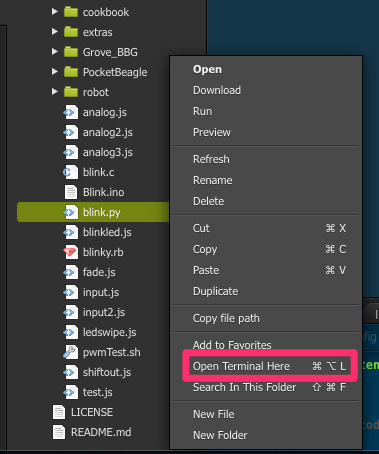Choose Rename in the context menu

pyautogui.click(x=266, y=180)
